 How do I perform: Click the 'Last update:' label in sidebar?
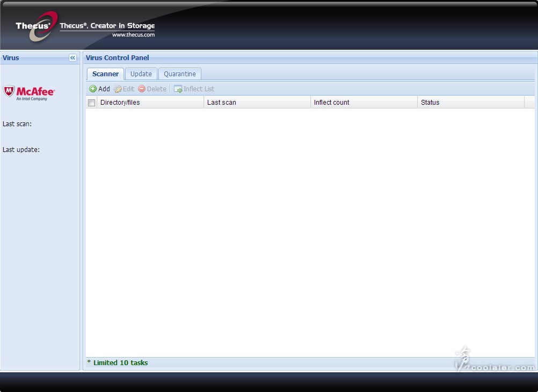tap(21, 150)
